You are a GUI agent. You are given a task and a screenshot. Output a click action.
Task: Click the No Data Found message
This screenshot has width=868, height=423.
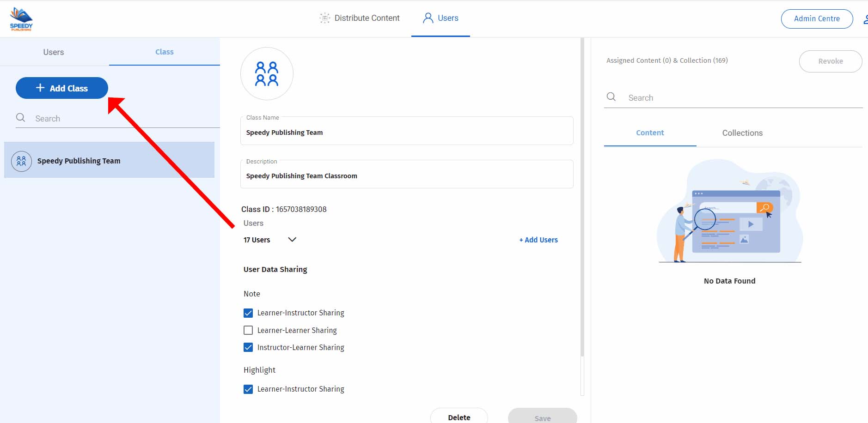tap(729, 281)
